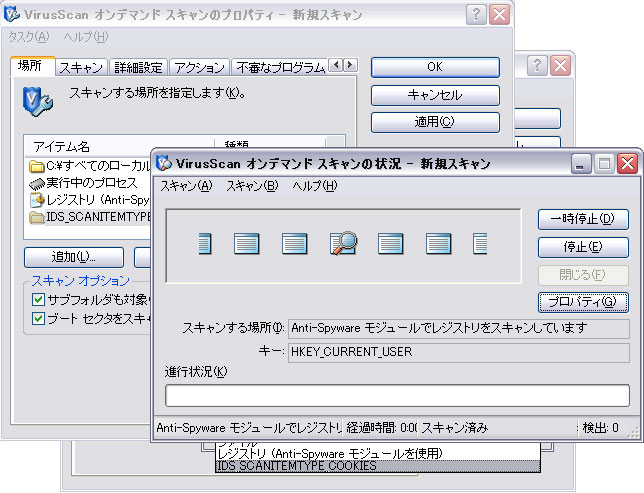Open the スキャン(A) menu in status window
Image resolution: width=644 pixels, height=493 pixels.
click(186, 186)
